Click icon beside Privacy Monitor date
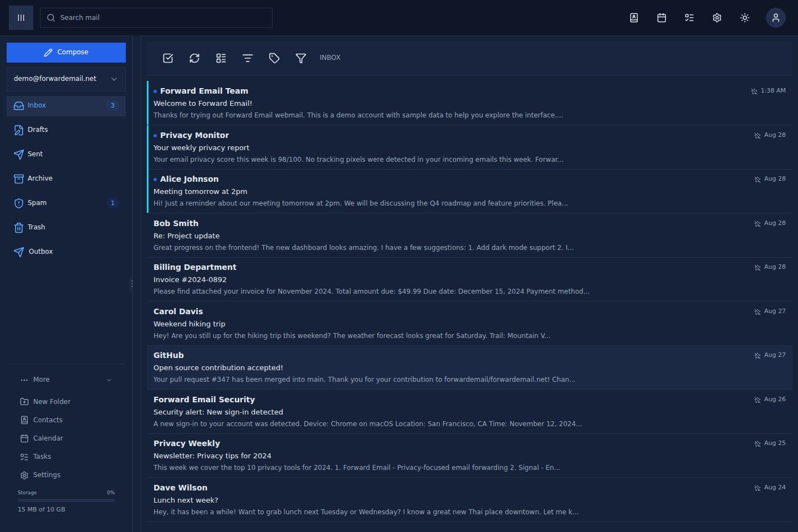Image resolution: width=798 pixels, height=532 pixels. pyautogui.click(x=758, y=136)
